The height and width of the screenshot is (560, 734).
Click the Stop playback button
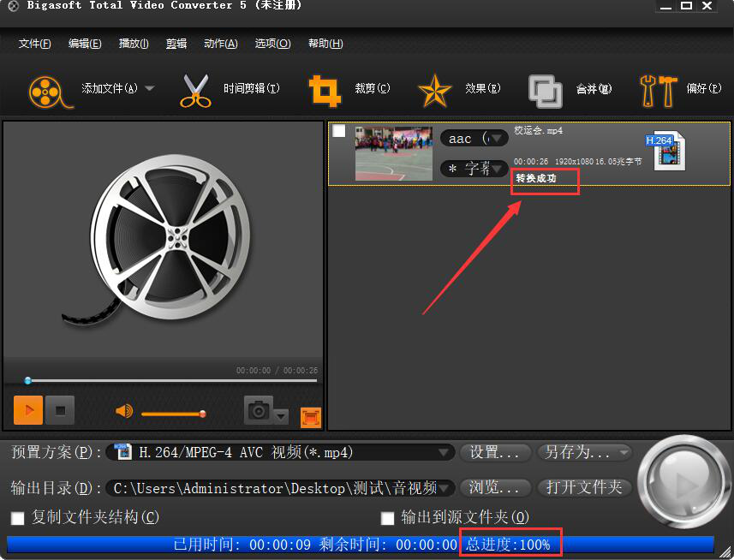(60, 410)
